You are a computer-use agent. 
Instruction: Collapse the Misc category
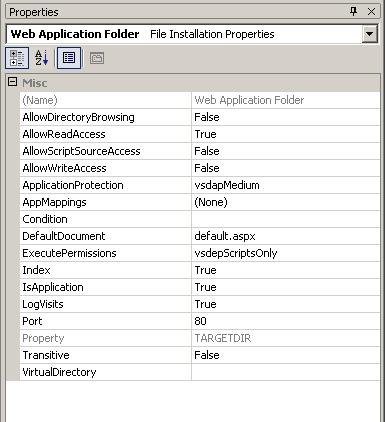(12, 82)
